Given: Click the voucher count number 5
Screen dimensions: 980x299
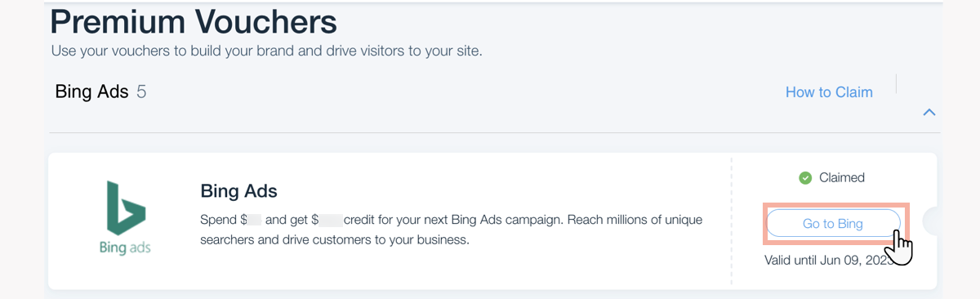Looking at the screenshot, I should (x=141, y=91).
